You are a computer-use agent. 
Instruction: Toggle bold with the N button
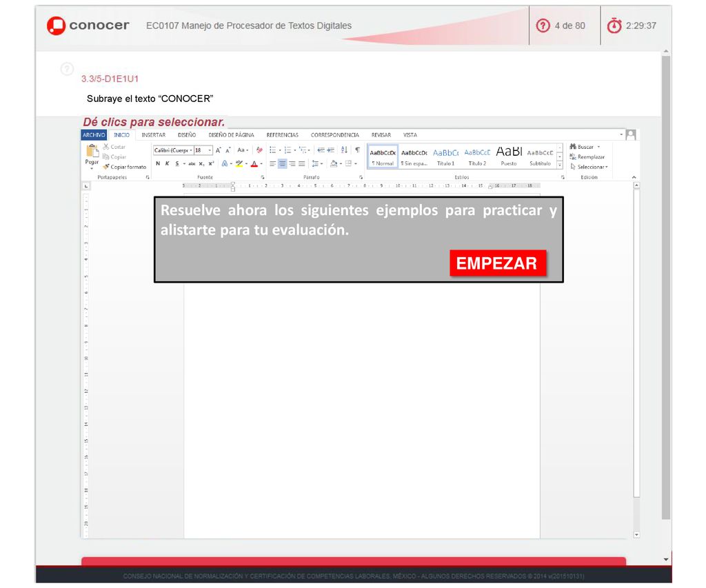[158, 164]
